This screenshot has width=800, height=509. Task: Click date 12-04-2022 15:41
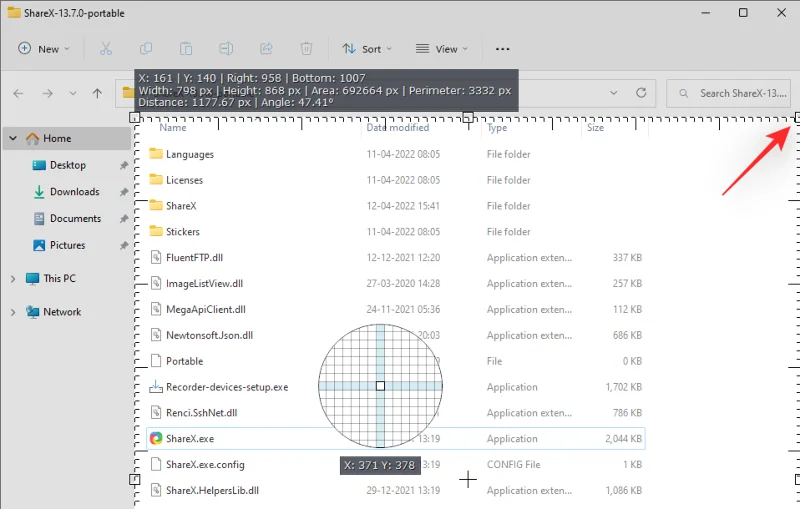(x=403, y=206)
